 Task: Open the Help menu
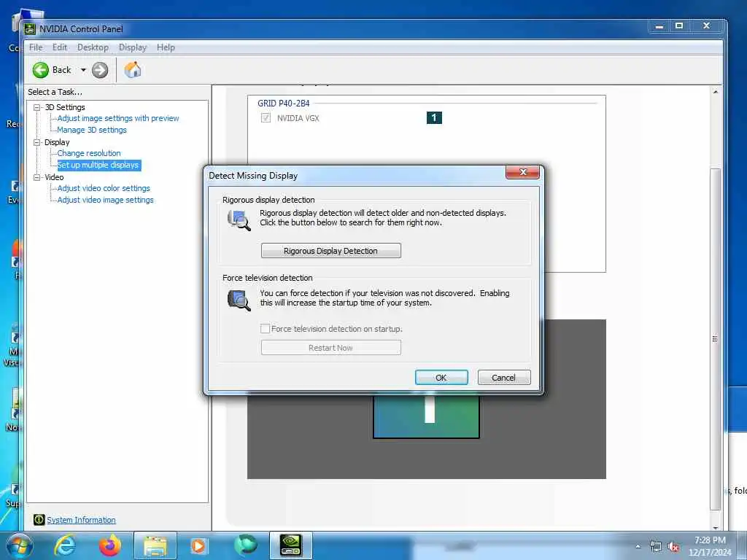(166, 47)
